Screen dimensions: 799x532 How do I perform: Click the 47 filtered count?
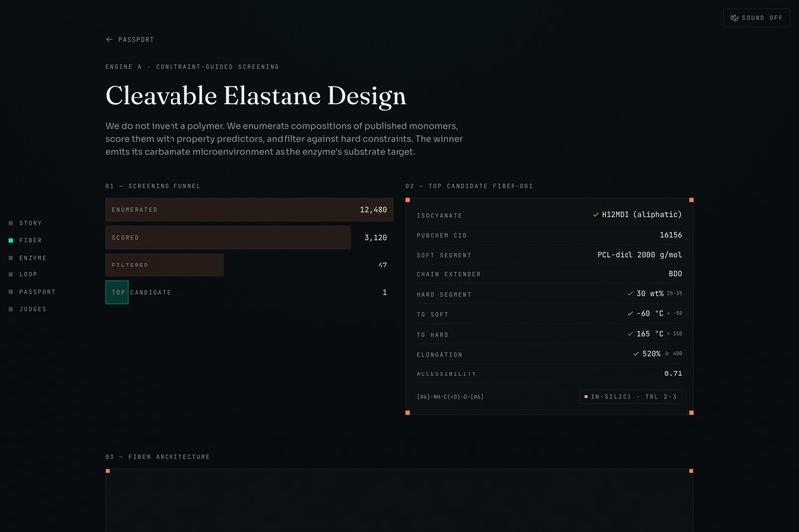[383, 265]
